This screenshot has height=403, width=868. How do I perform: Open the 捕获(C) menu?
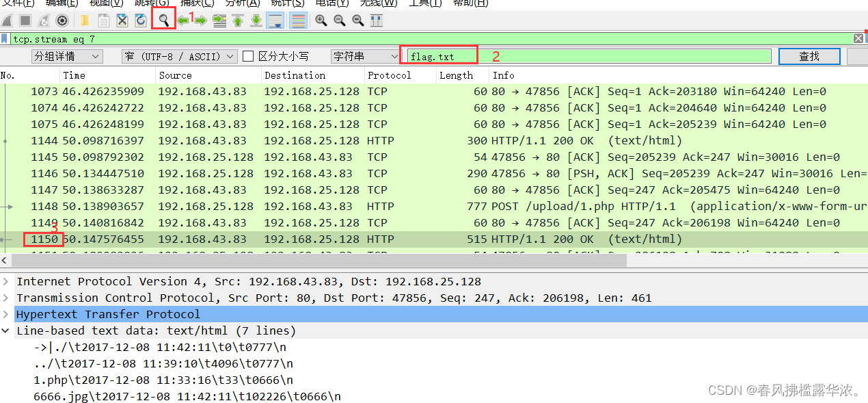pos(197,3)
